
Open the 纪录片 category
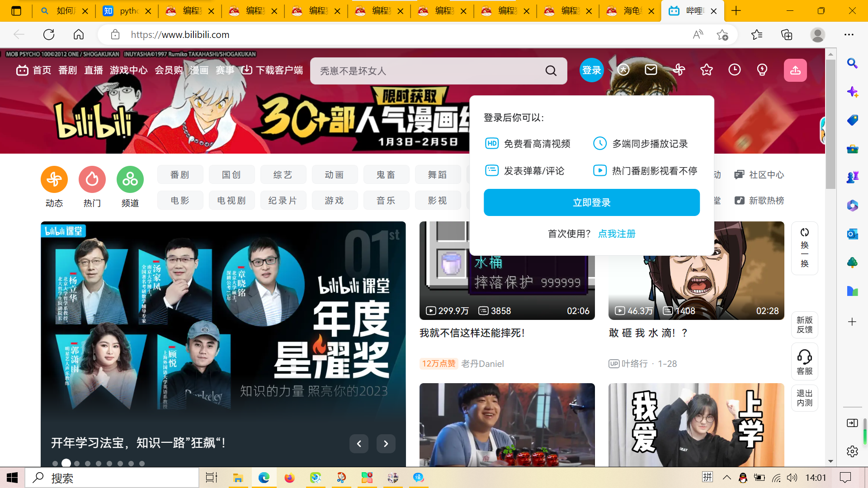(x=283, y=201)
